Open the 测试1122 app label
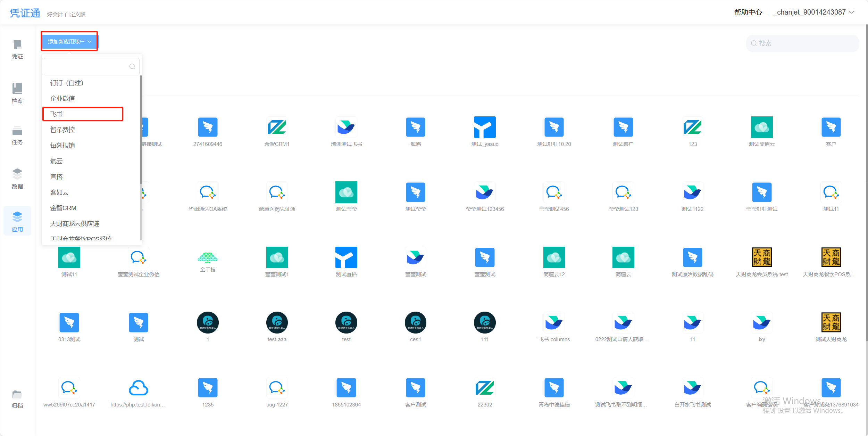The height and width of the screenshot is (436, 868). tap(692, 209)
